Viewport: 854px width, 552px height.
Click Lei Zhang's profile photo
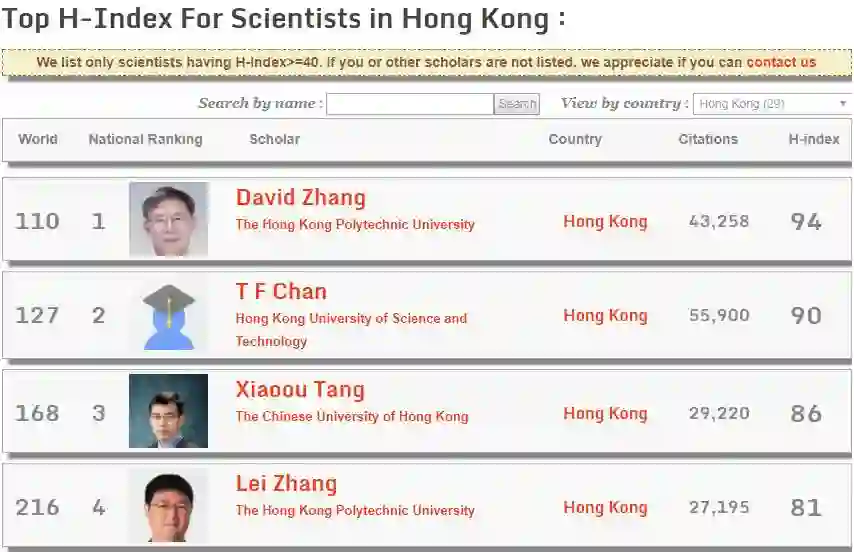point(168,505)
